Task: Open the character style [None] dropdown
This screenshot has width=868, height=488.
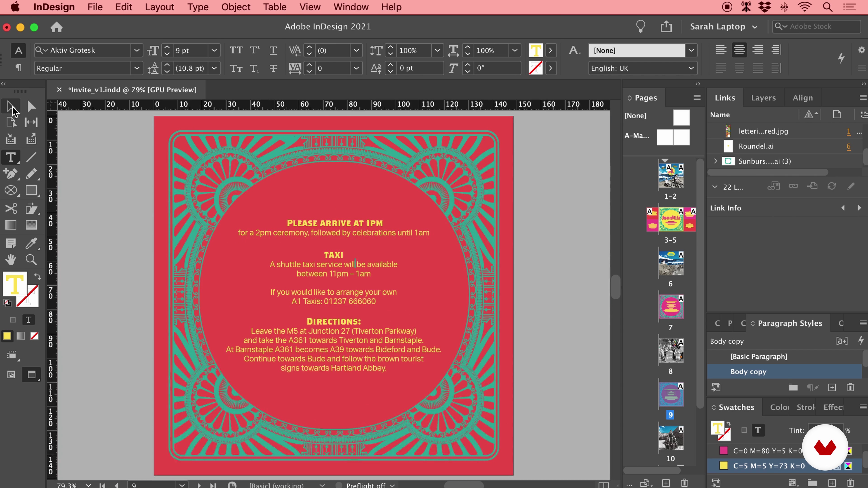Action: coord(691,51)
